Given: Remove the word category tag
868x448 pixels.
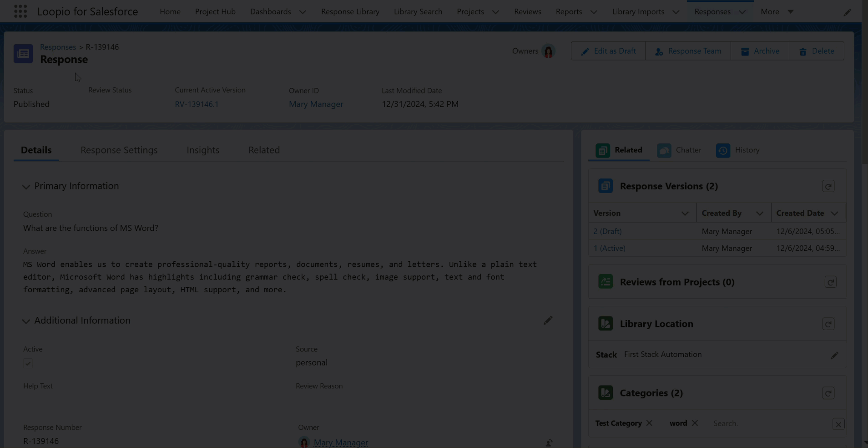Looking at the screenshot, I should (695, 423).
